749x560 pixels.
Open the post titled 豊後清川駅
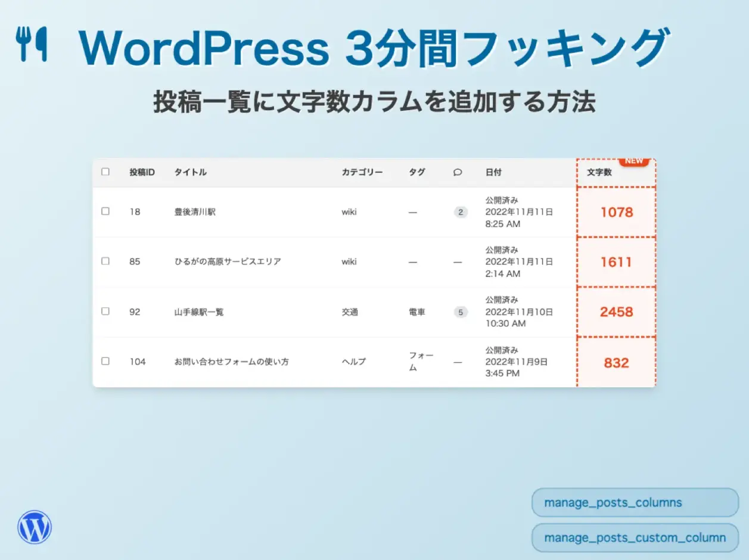pos(195,211)
